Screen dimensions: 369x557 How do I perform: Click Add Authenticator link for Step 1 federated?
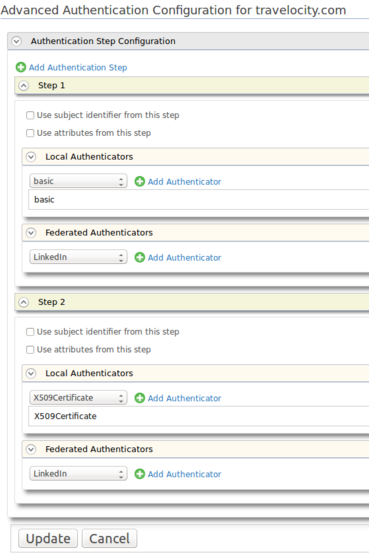(x=184, y=258)
